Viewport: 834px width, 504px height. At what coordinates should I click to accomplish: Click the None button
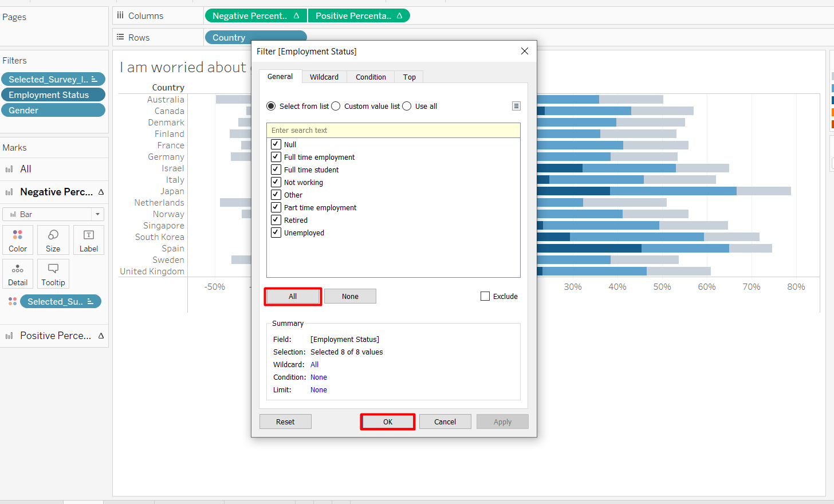tap(350, 296)
